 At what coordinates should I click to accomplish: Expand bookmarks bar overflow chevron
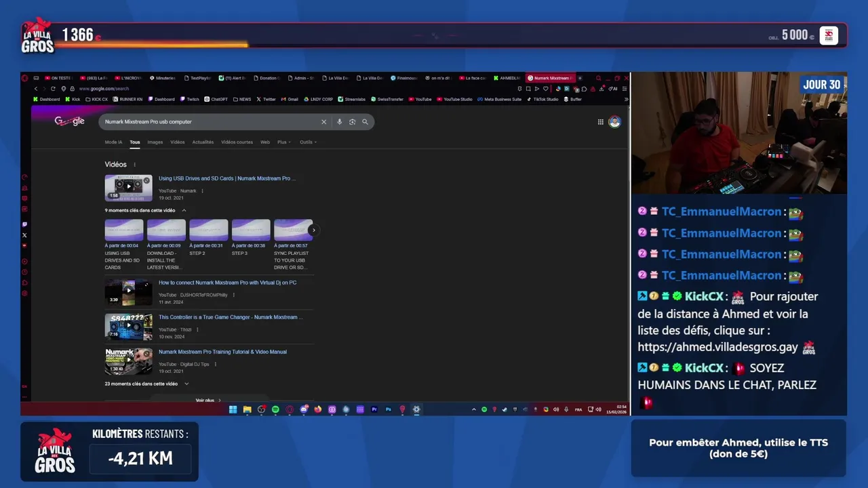tap(626, 100)
